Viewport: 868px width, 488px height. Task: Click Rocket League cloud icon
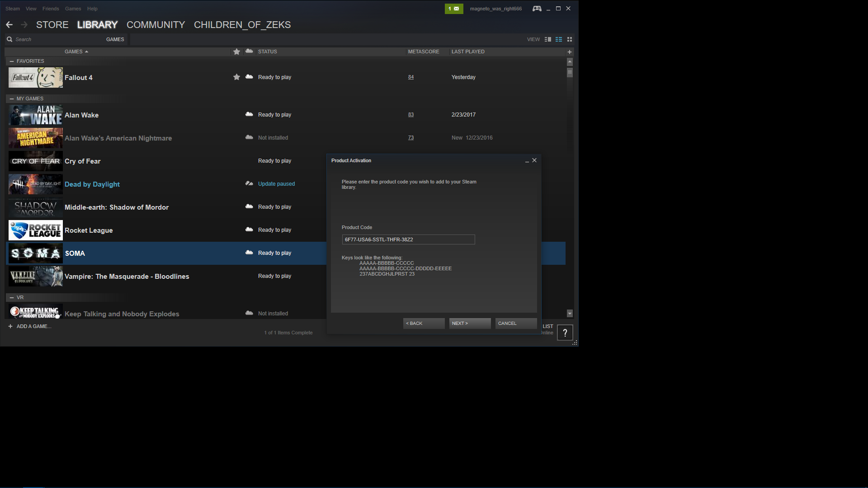(x=249, y=230)
